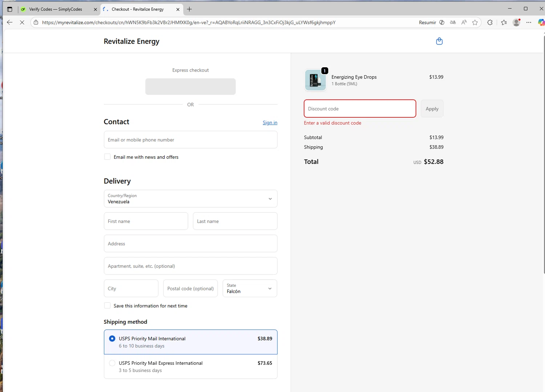Open Edge settings and more menu
Viewport: 545px width, 392px height.
pos(529,22)
